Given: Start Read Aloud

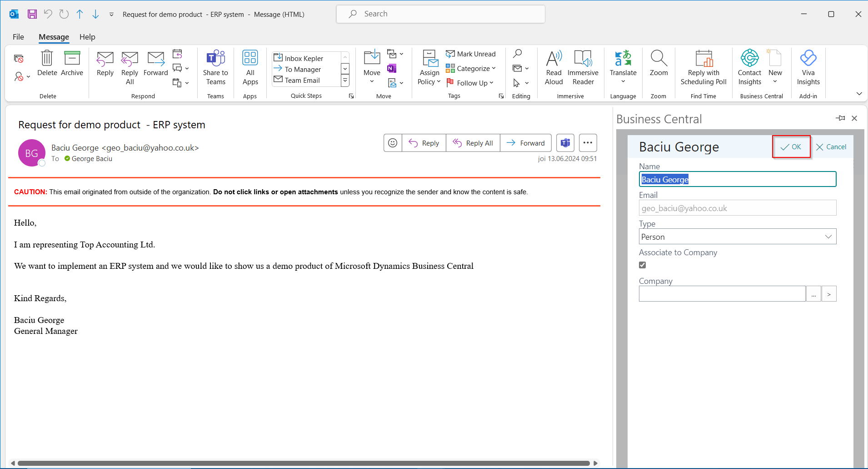Looking at the screenshot, I should (x=554, y=67).
